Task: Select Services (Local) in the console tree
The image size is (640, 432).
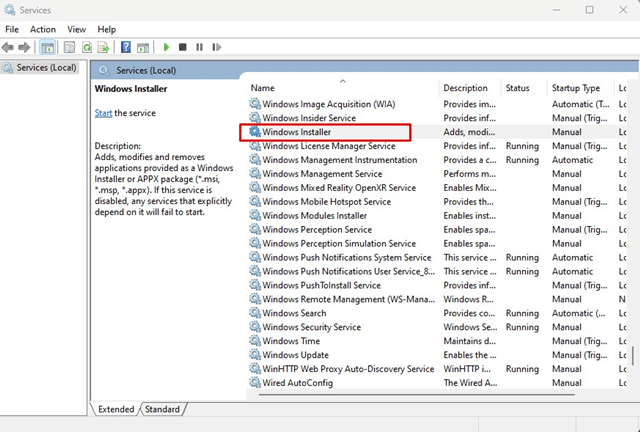Action: coord(41,68)
